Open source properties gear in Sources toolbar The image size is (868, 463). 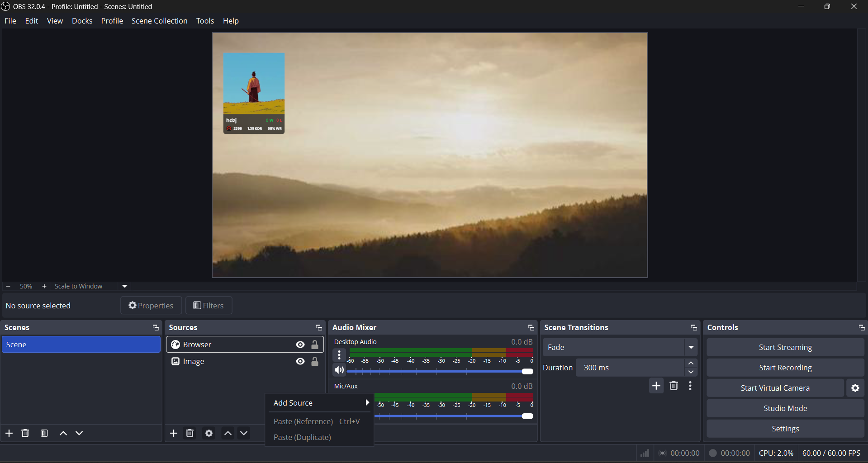click(209, 433)
